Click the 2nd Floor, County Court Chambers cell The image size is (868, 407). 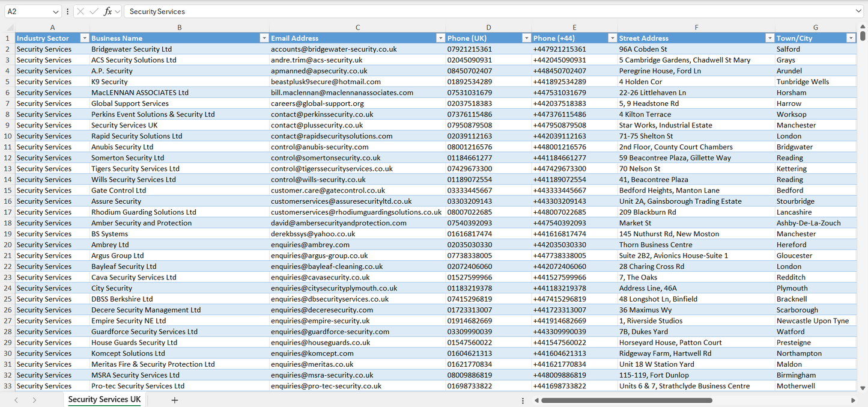click(696, 147)
